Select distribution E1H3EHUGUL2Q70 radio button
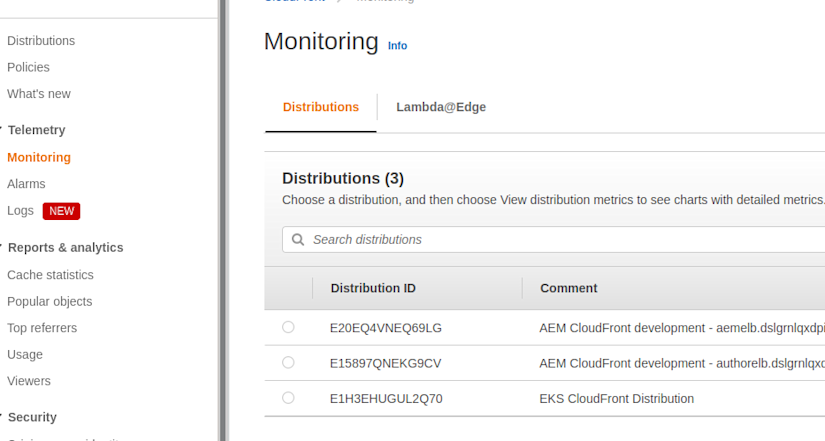The height and width of the screenshot is (441, 825). [x=288, y=398]
